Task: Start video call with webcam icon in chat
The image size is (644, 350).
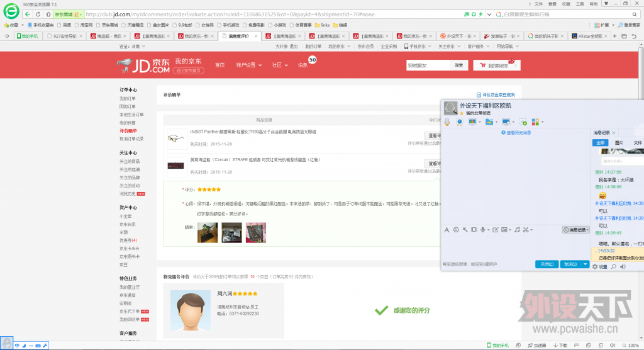Action: tap(460, 121)
